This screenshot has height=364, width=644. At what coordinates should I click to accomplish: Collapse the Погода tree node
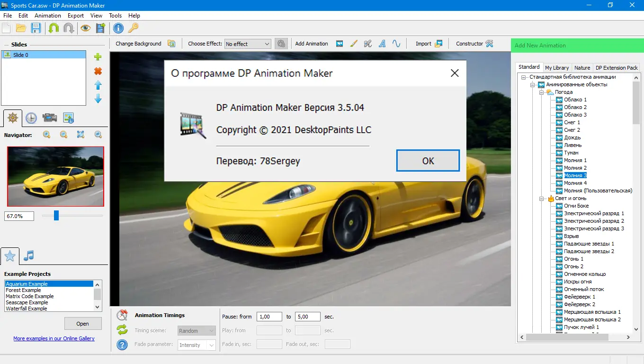click(541, 92)
